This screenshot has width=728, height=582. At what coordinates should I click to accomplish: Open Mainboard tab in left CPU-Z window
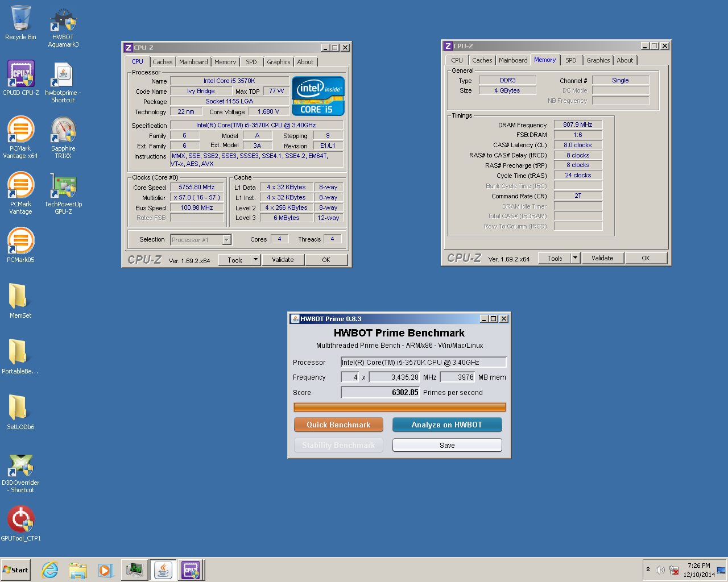click(193, 62)
